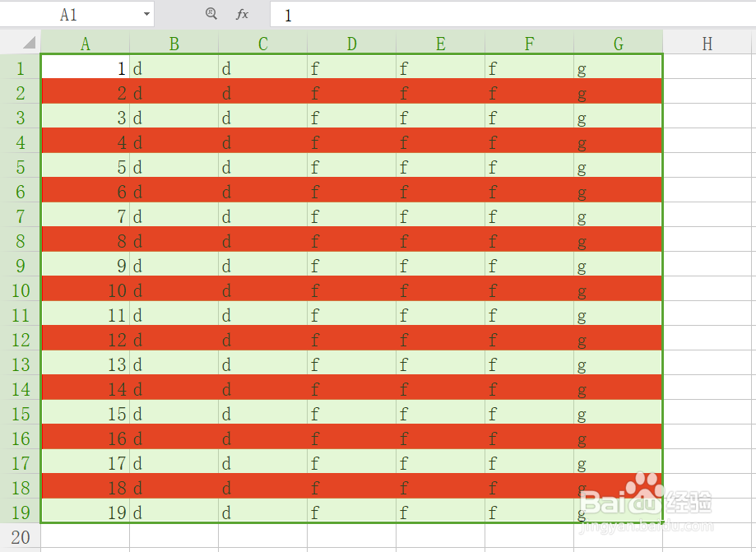Click cell A17 containing 17
This screenshot has width=756, height=552.
click(x=86, y=462)
